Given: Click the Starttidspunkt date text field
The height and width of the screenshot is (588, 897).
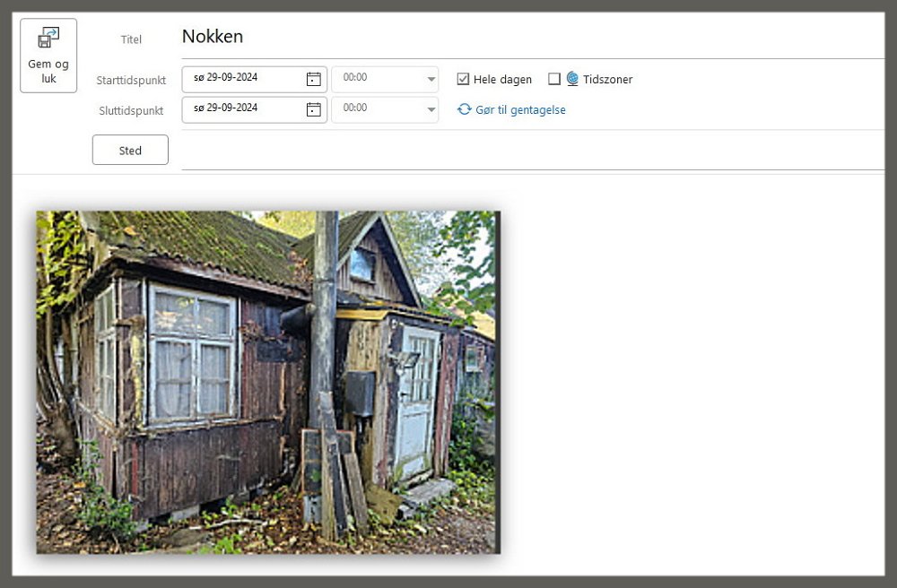Looking at the screenshot, I should (242, 79).
